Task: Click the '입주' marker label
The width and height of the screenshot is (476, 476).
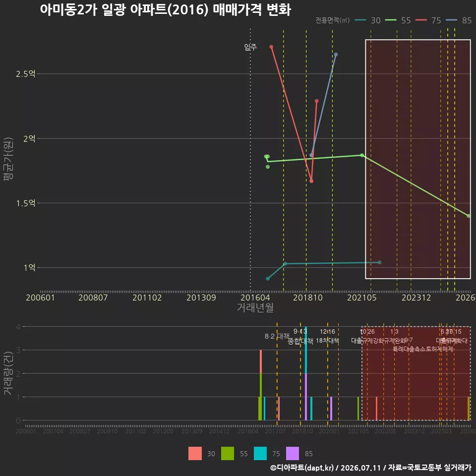Action: click(x=250, y=47)
